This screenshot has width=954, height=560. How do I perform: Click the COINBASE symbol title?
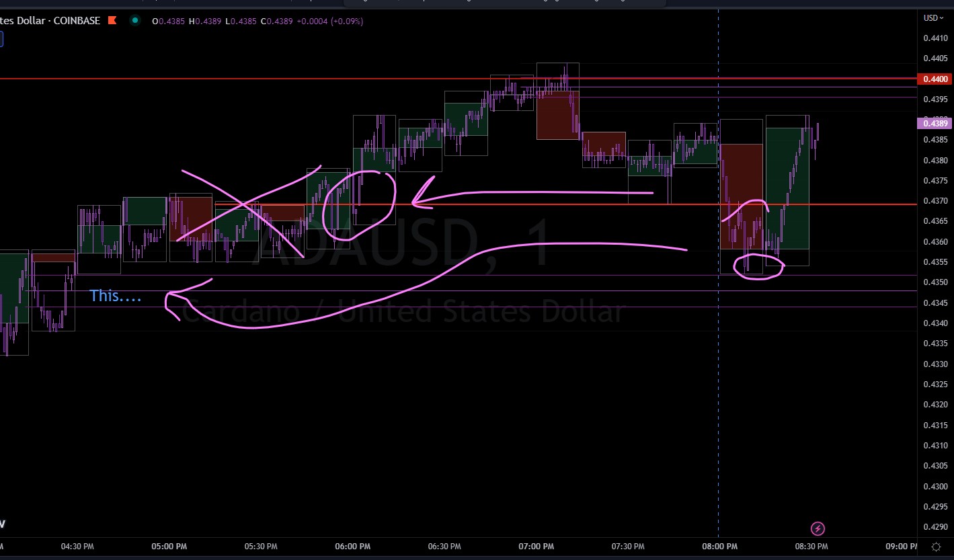point(50,21)
